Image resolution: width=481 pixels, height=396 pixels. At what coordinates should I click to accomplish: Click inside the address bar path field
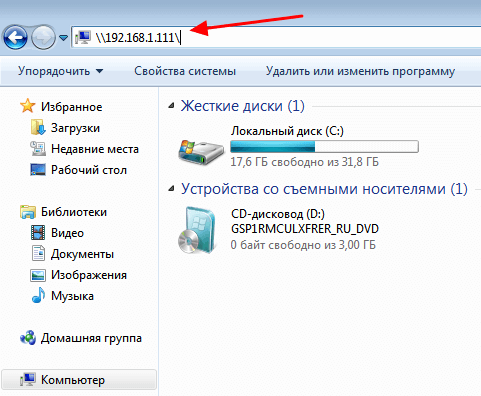click(276, 37)
